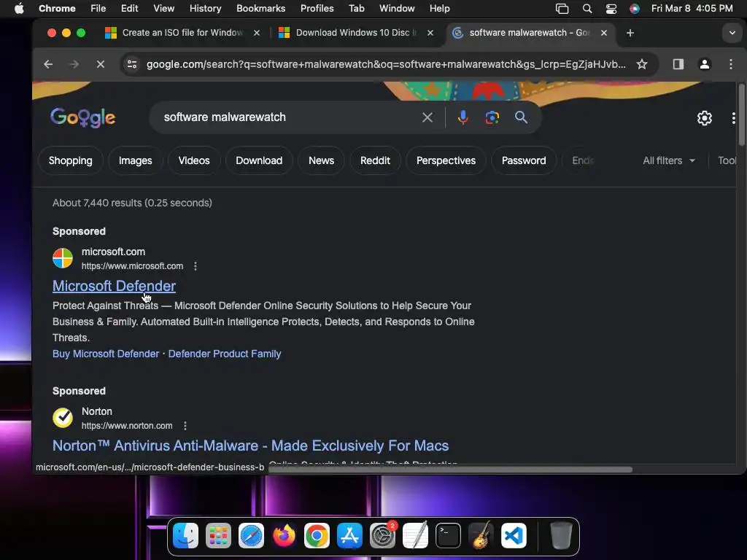Open Chrome from the Dock

click(x=317, y=536)
